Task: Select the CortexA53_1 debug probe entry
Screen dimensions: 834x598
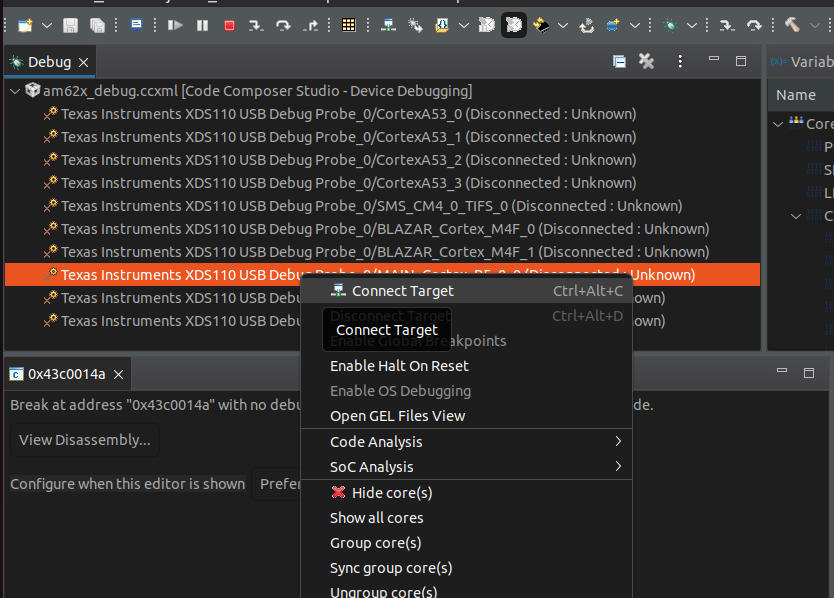Action: point(348,137)
